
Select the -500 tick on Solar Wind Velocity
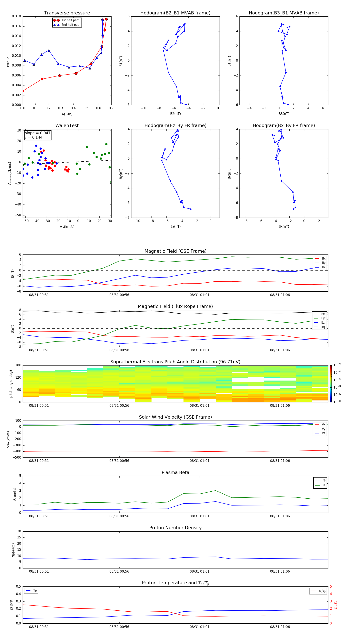[17, 457]
